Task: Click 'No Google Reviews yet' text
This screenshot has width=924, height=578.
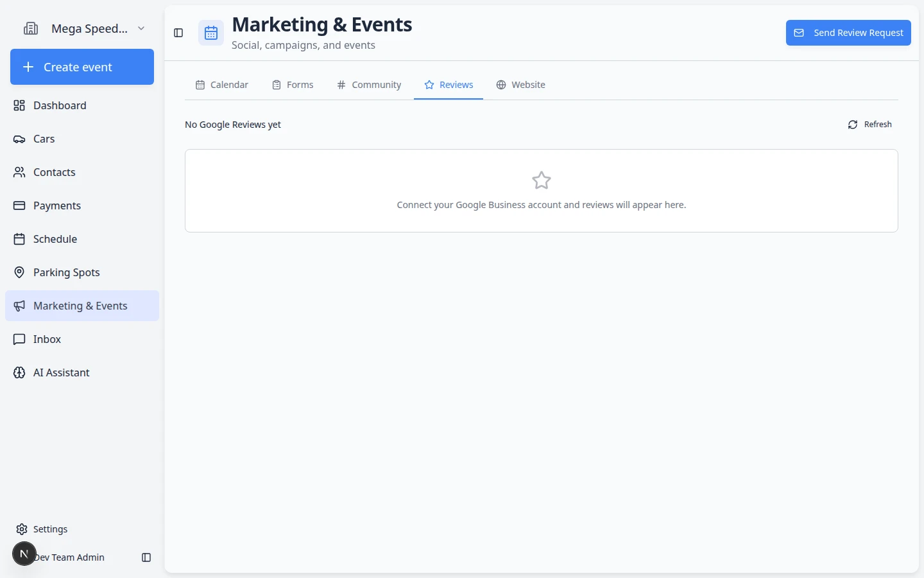Action: [233, 125]
